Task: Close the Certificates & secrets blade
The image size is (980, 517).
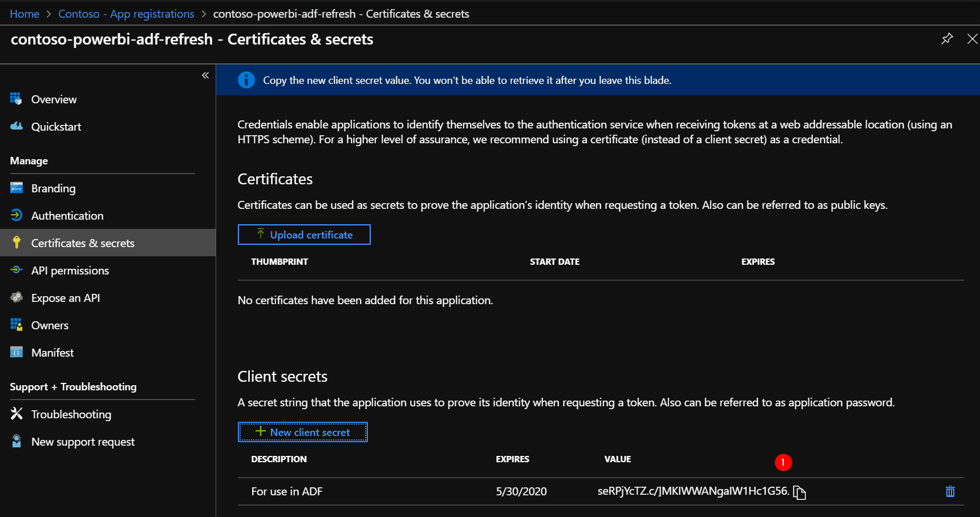Action: (972, 39)
